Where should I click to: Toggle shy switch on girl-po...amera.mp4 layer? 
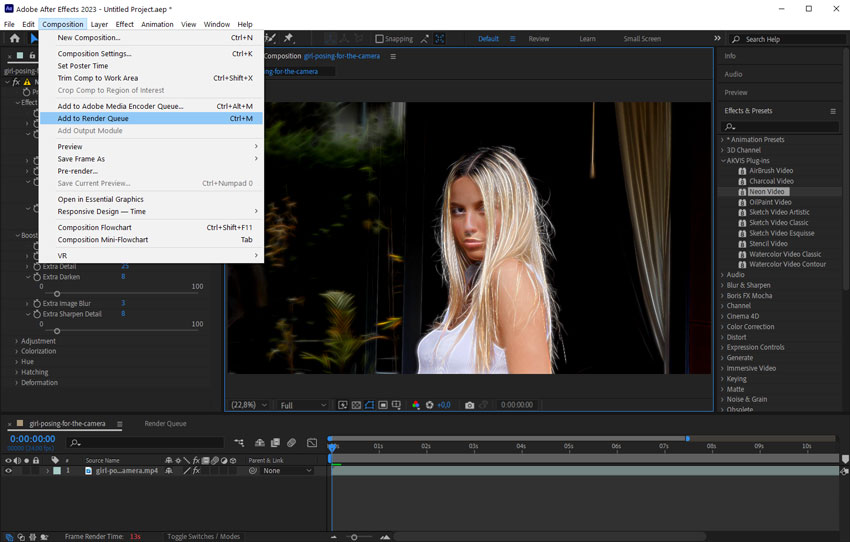click(x=169, y=471)
